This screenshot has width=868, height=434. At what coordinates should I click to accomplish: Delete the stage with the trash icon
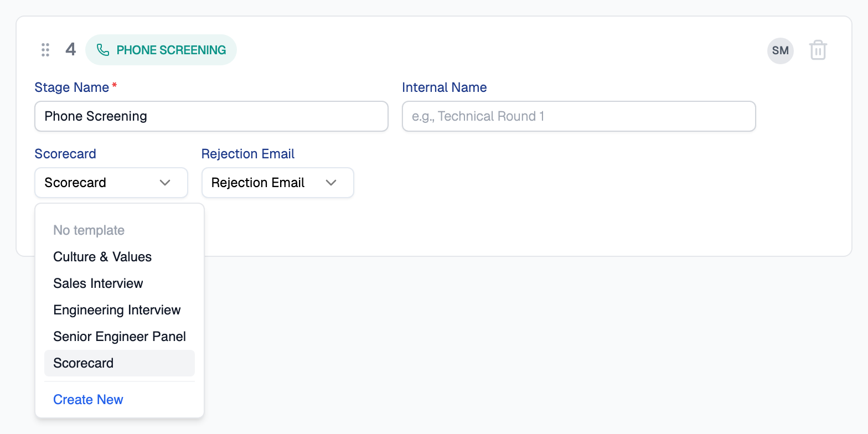tap(818, 50)
